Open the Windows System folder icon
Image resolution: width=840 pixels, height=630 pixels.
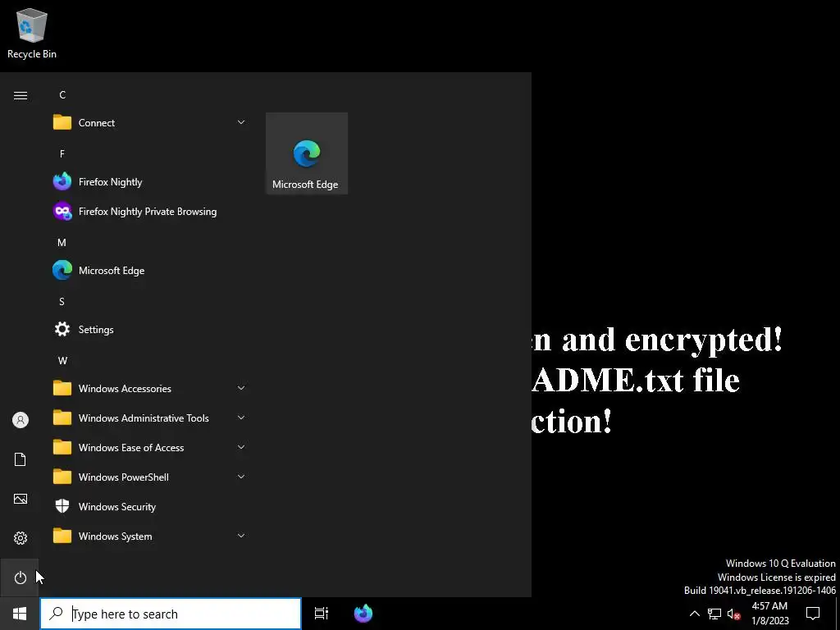coord(62,536)
